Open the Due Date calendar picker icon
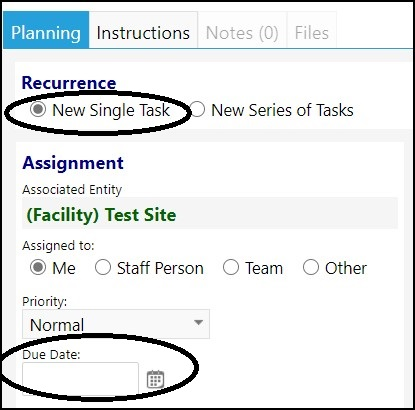 coord(155,379)
